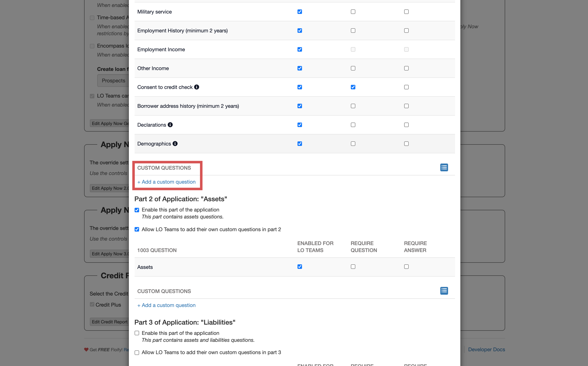Check Require Question for Employment History
The image size is (588, 366).
click(353, 31)
